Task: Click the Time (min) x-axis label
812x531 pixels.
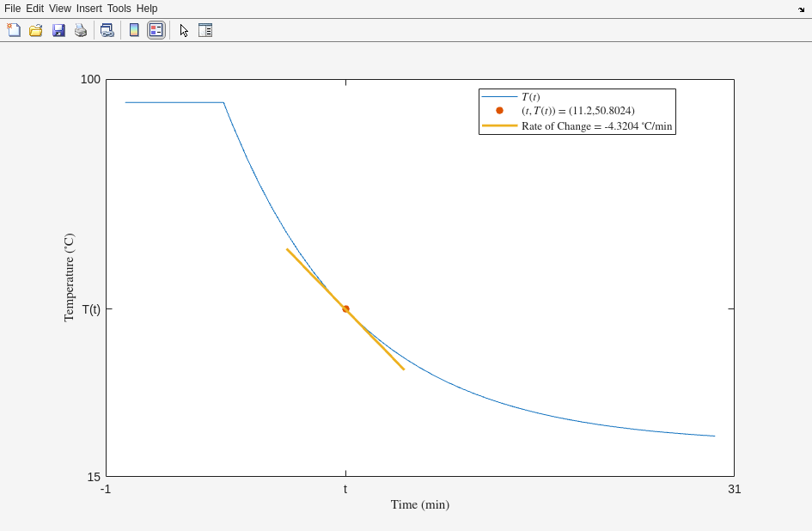Action: coord(419,504)
